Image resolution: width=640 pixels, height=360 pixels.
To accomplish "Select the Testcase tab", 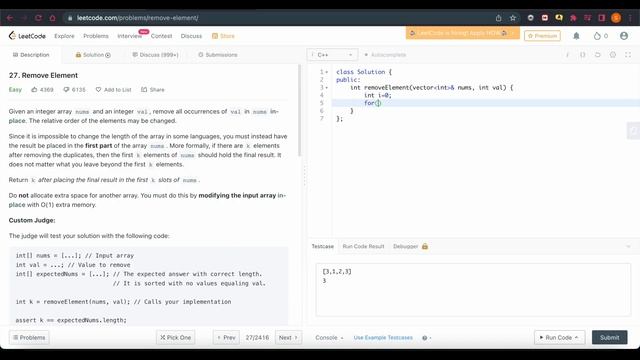I will tap(322, 246).
